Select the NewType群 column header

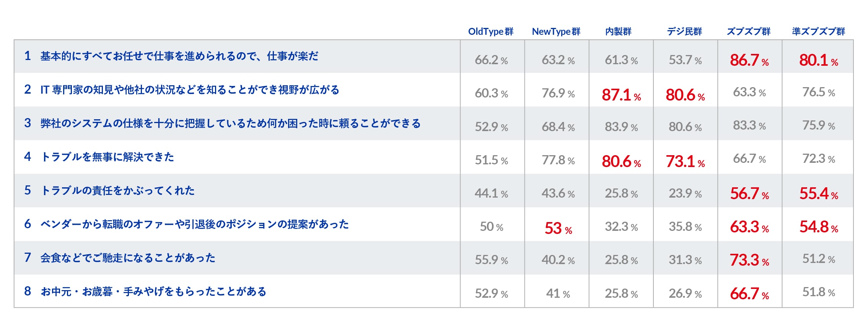click(556, 32)
